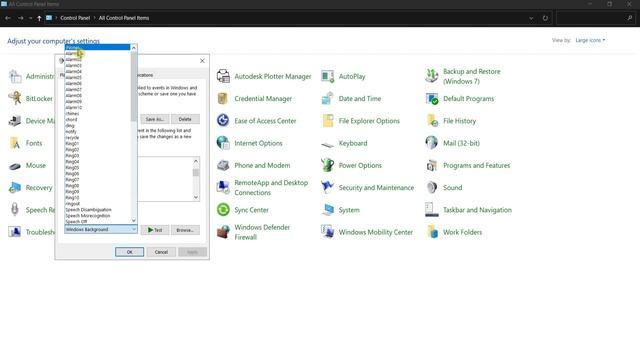This screenshot has width=640, height=360.
Task: Click the Browse button
Action: (x=185, y=230)
